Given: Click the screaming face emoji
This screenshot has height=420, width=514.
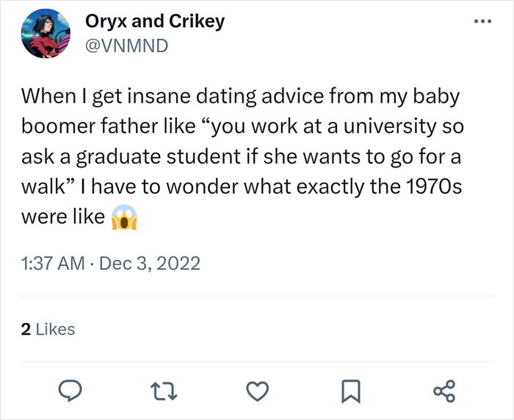Looking at the screenshot, I should click(x=123, y=218).
